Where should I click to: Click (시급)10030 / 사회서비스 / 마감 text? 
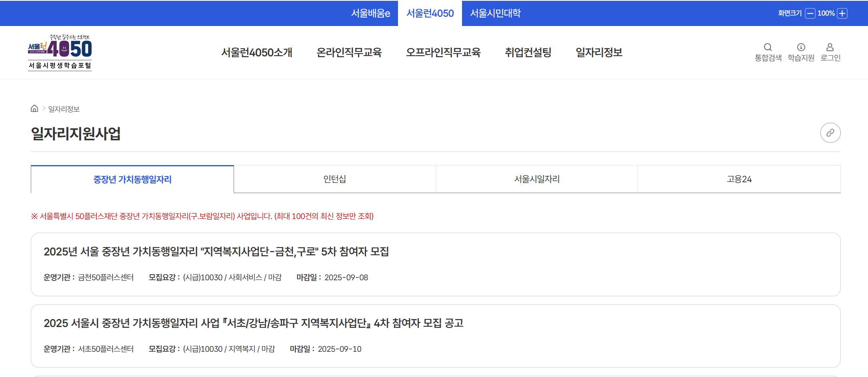pos(232,277)
